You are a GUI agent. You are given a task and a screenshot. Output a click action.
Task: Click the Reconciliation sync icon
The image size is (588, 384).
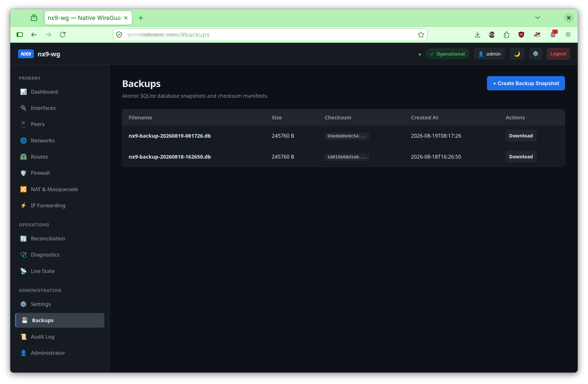23,239
